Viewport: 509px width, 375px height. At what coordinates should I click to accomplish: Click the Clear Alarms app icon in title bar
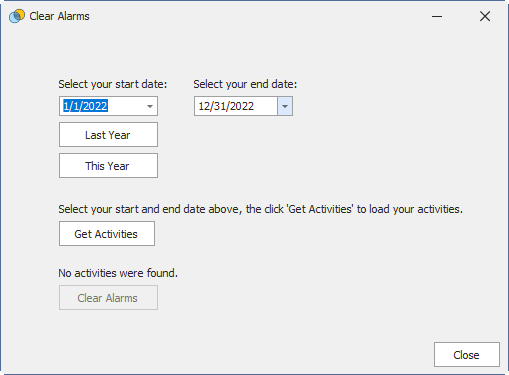point(17,16)
